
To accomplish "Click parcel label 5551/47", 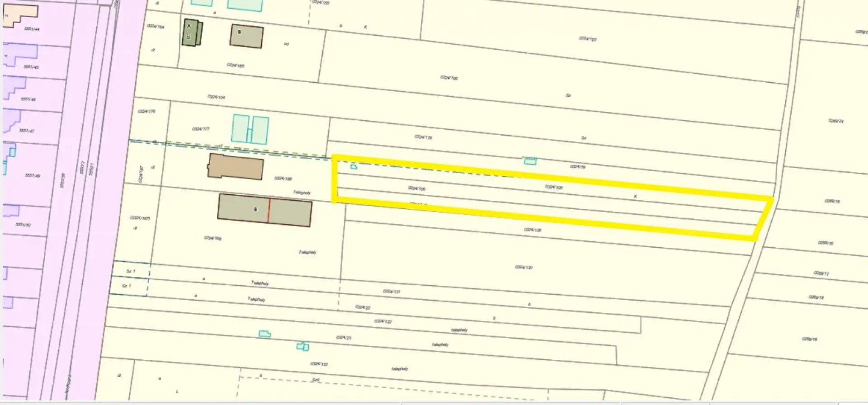I will [x=27, y=131].
